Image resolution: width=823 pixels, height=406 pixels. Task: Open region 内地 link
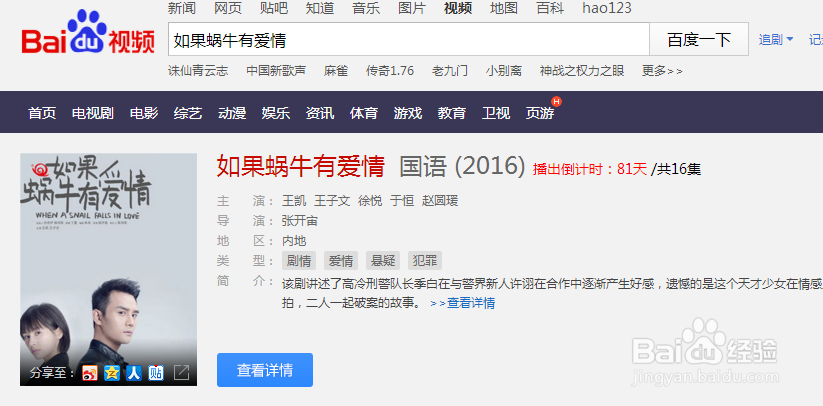(294, 241)
